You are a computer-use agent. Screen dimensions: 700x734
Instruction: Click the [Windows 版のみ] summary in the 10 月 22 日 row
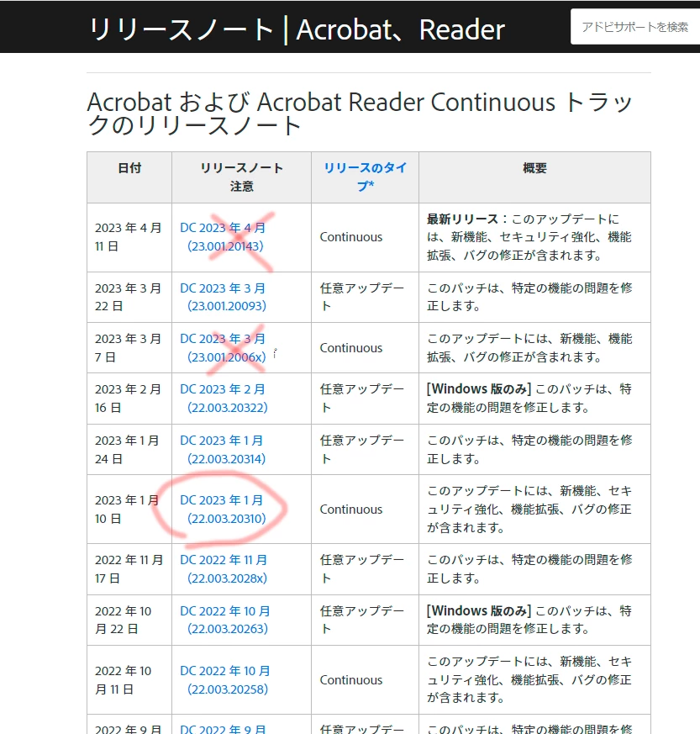(x=529, y=620)
